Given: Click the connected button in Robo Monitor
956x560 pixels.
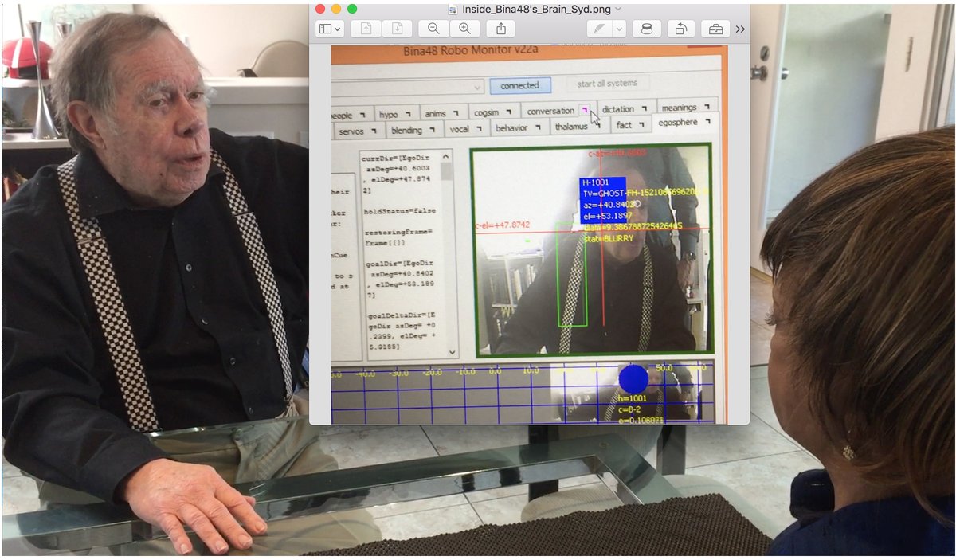Looking at the screenshot, I should (x=519, y=85).
